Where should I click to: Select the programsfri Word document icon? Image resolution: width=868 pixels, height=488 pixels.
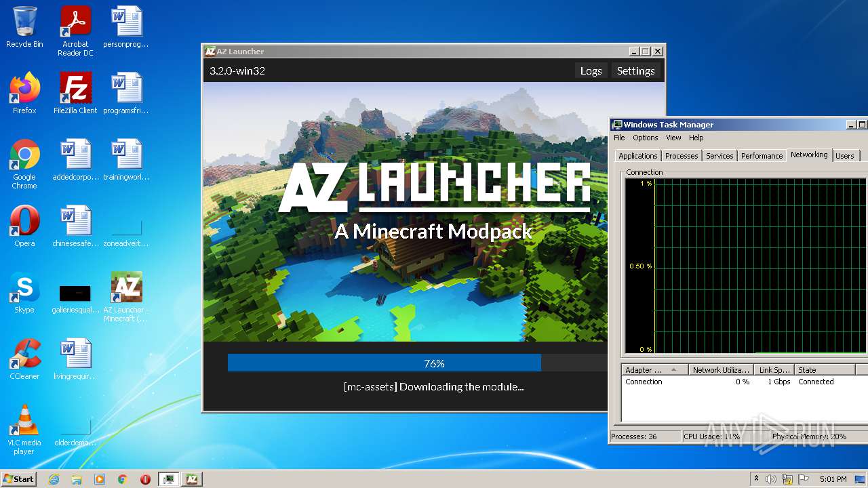click(x=126, y=94)
